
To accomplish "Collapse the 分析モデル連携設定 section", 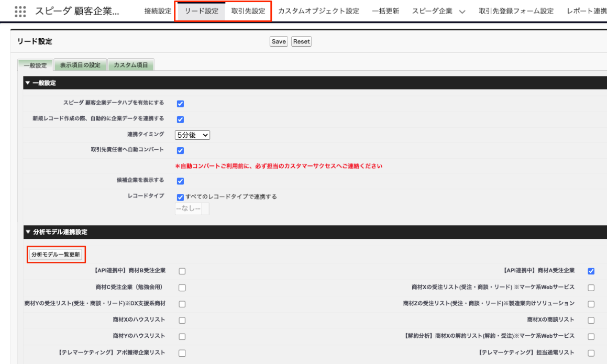I will tap(28, 232).
